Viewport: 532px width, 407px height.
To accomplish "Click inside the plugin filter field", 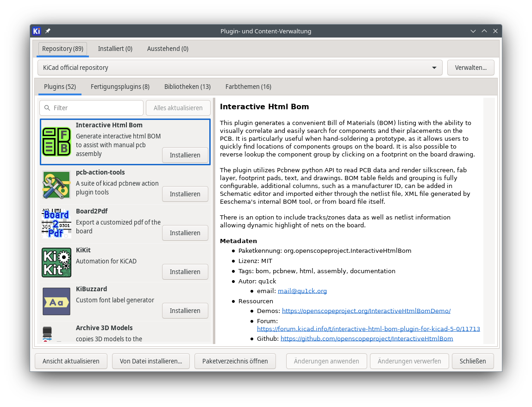I will [93, 108].
